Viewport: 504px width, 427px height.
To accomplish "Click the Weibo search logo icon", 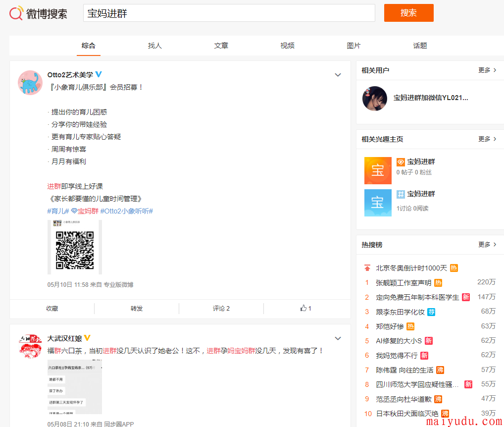I will click(16, 13).
